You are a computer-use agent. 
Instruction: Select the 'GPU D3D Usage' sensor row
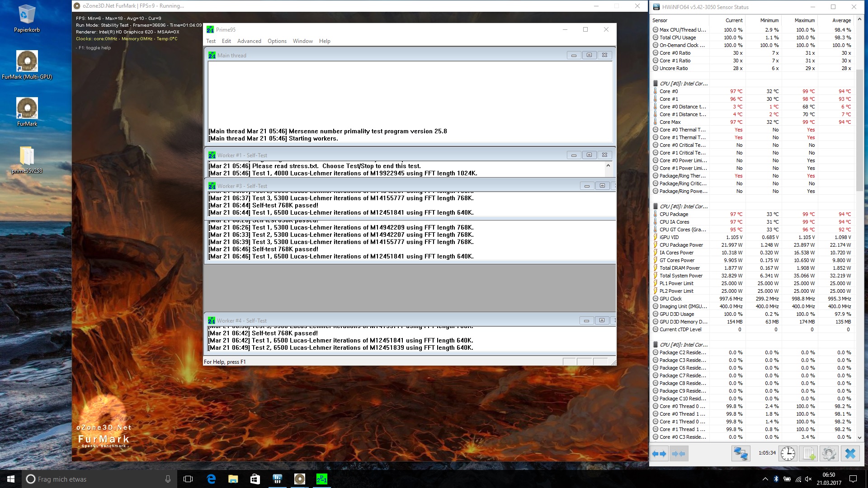752,314
